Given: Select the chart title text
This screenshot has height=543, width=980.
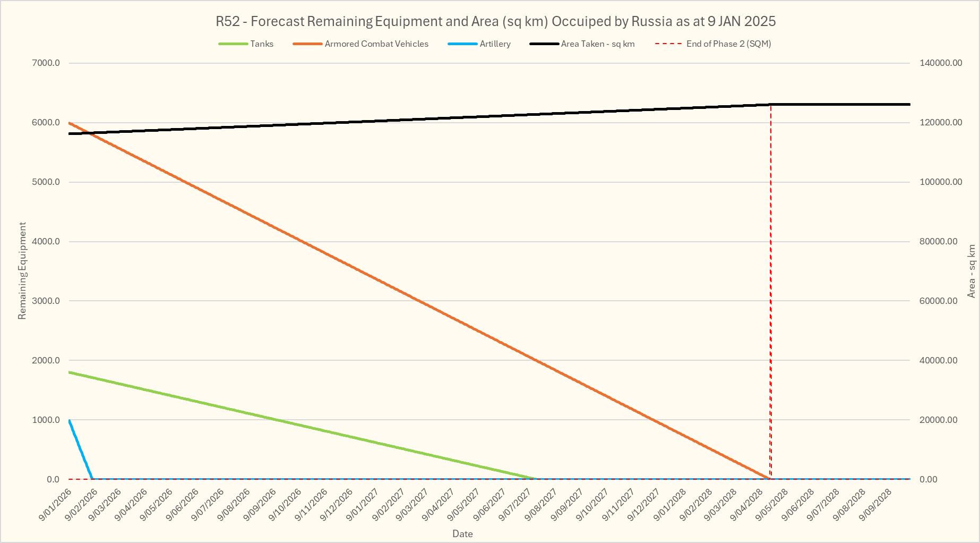Looking at the screenshot, I should coord(495,22).
